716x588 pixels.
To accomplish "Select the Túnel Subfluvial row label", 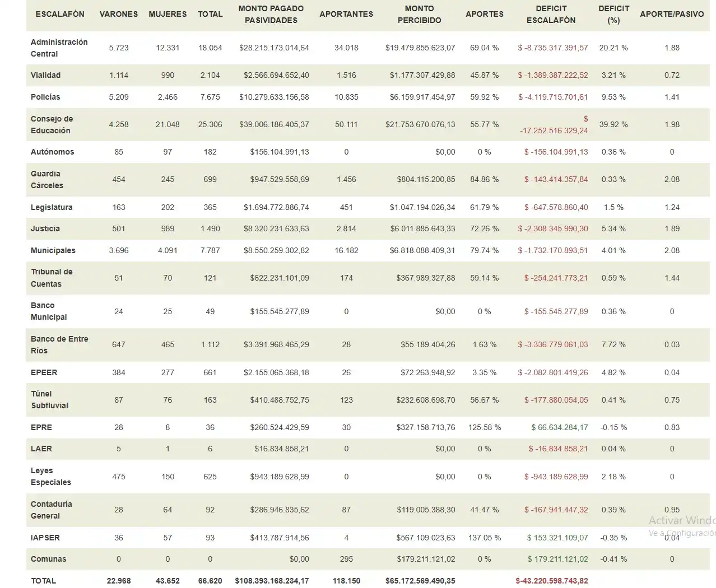I will tap(50, 400).
